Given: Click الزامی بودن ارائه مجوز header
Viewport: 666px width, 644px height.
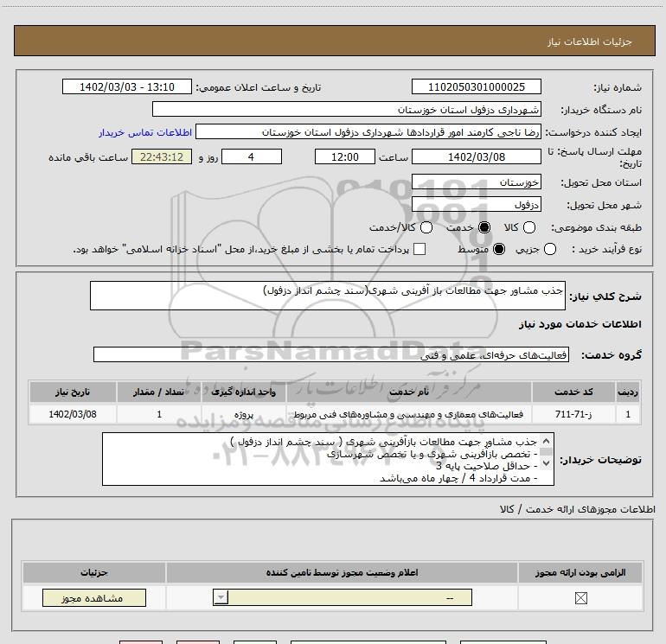Looking at the screenshot, I should point(580,572).
